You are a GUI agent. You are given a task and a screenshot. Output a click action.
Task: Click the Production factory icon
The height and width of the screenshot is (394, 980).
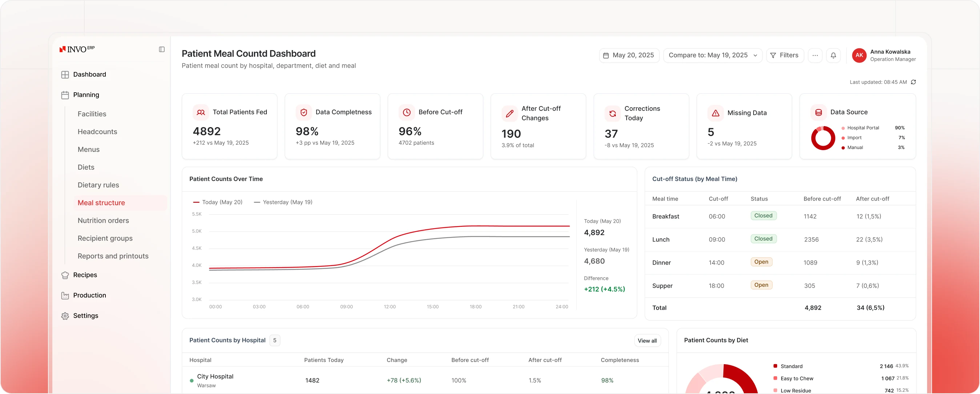pos(65,295)
